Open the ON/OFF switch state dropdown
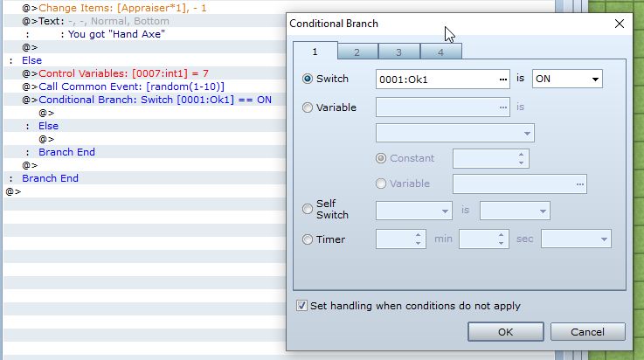Screen dimensions: 644x360 point(567,80)
